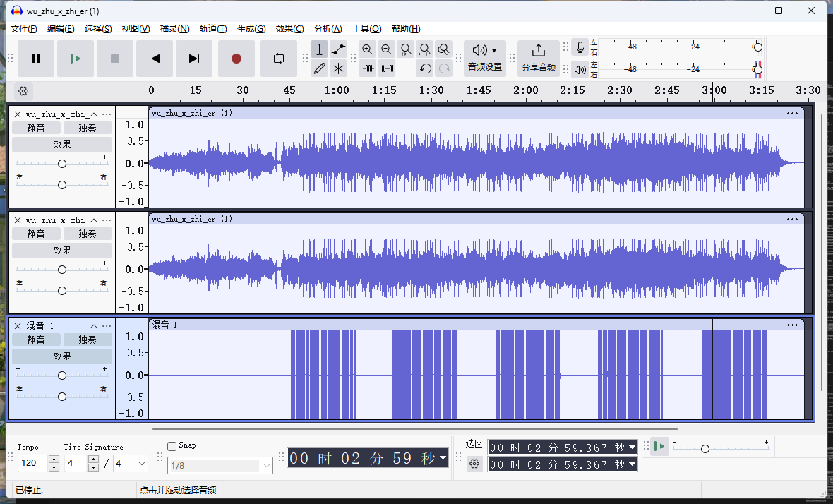Open the 分析(A) menu
This screenshot has height=504, width=833.
[x=328, y=29]
